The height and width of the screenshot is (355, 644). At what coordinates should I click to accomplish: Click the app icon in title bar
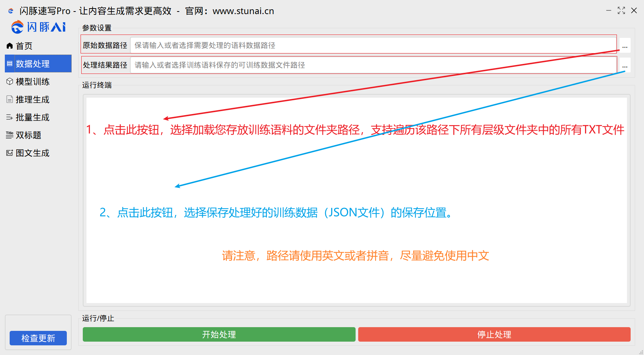(x=11, y=11)
